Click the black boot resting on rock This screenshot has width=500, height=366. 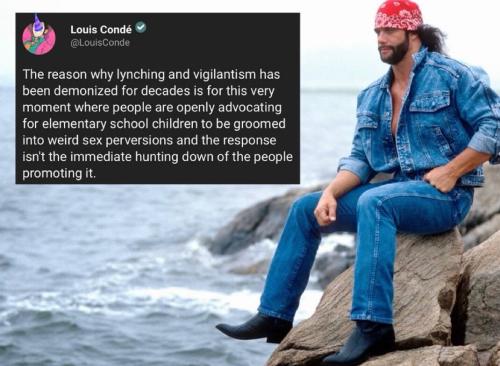(x=361, y=343)
